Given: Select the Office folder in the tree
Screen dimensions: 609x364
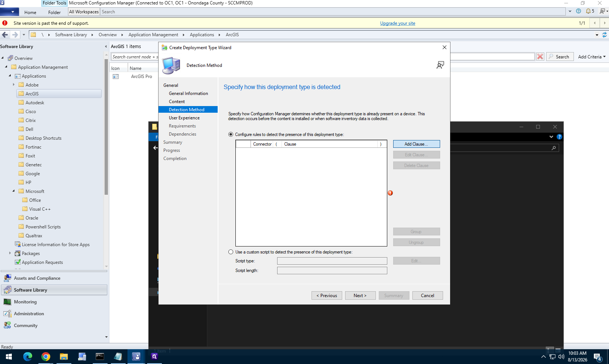Looking at the screenshot, I should 35,200.
